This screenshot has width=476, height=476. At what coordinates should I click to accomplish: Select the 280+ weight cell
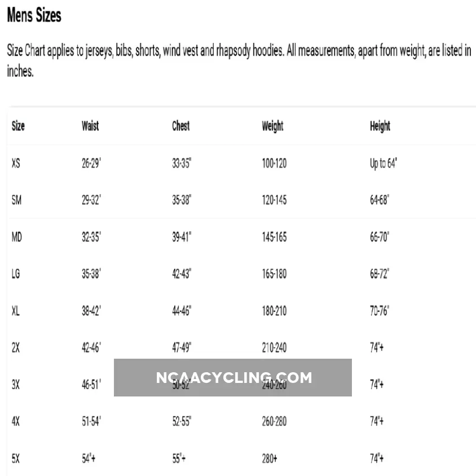pos(269,458)
